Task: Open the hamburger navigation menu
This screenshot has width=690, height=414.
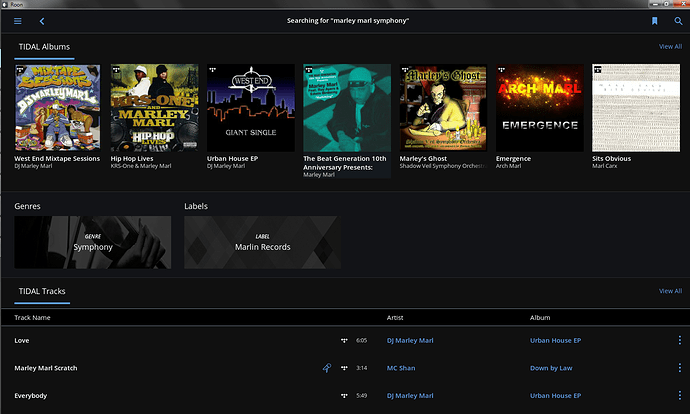Action: coord(18,21)
